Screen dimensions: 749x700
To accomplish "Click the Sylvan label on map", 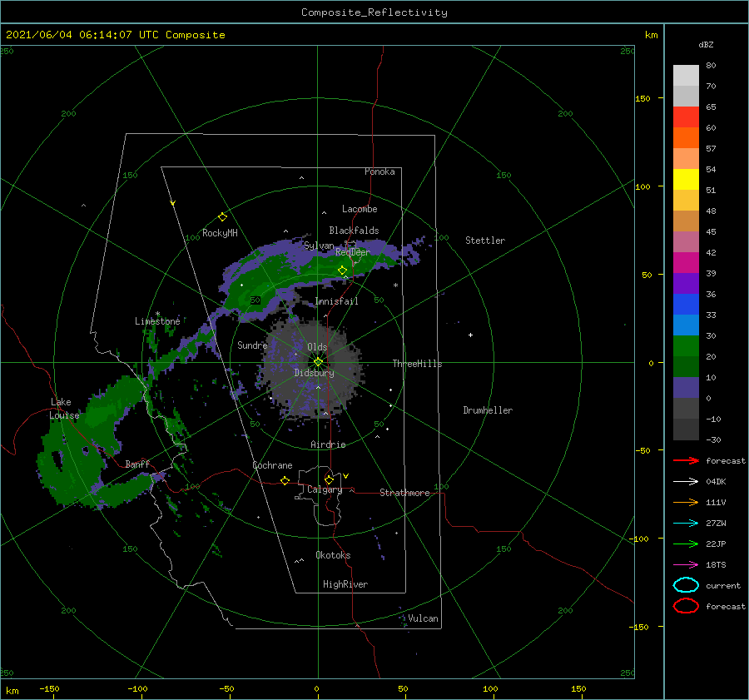I will click(x=319, y=246).
